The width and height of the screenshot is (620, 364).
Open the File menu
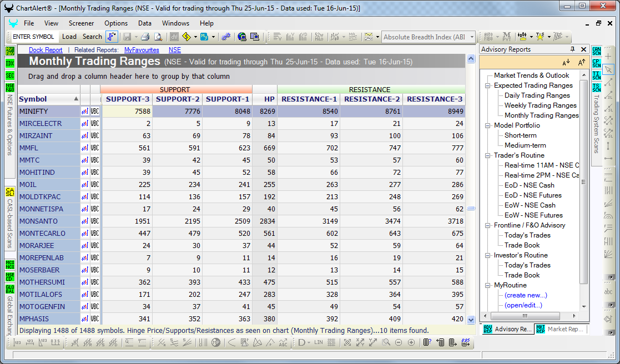click(29, 23)
